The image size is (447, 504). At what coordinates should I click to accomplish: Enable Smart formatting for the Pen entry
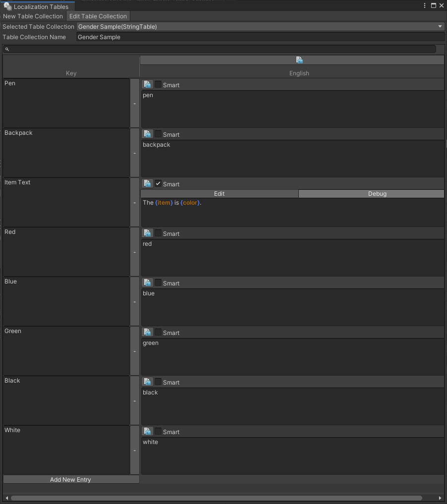pyautogui.click(x=158, y=85)
